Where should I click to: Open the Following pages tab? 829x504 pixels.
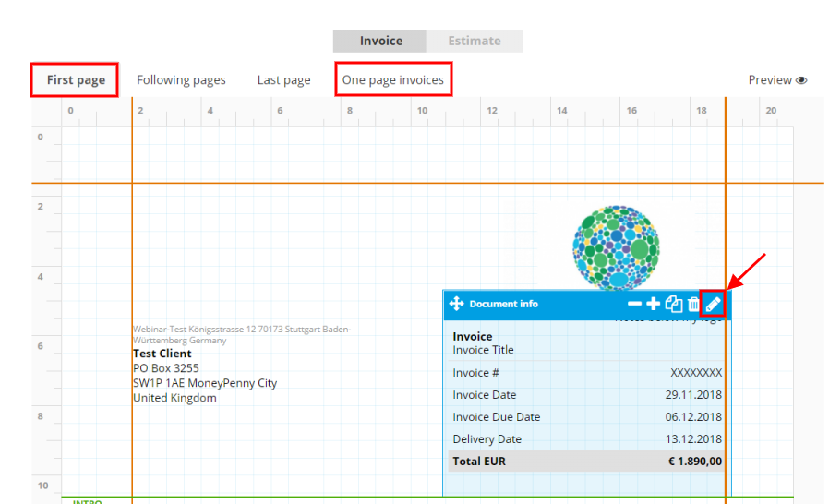181,80
